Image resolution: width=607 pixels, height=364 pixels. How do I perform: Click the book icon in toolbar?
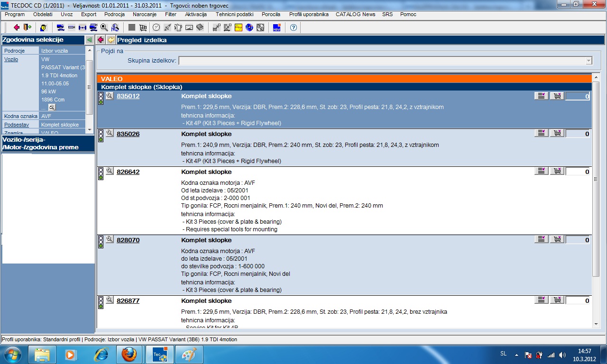tap(200, 27)
